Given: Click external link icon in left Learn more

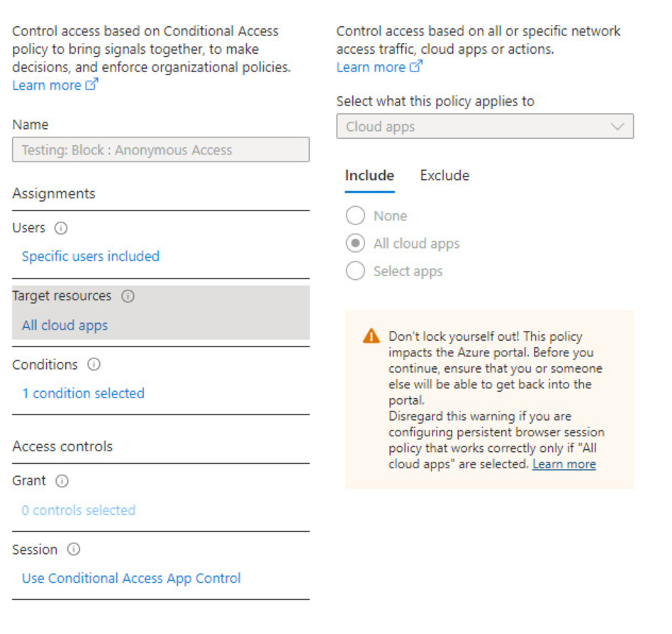Looking at the screenshot, I should click(x=91, y=85).
